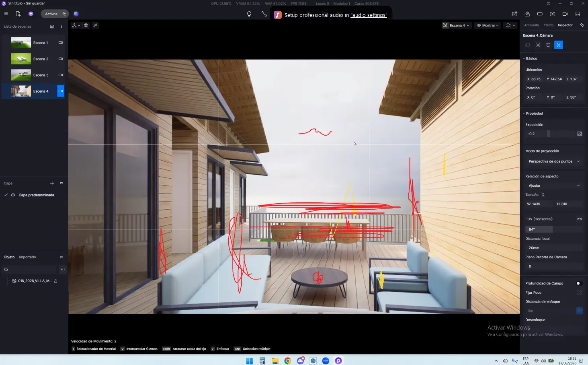Click the camera image render icon
The width and height of the screenshot is (588, 365).
[x=553, y=14]
